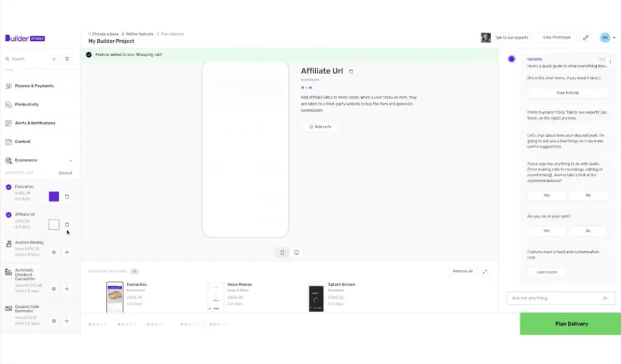This screenshot has width=621, height=364.
Task: Click the share link icon in the header
Action: point(586,38)
